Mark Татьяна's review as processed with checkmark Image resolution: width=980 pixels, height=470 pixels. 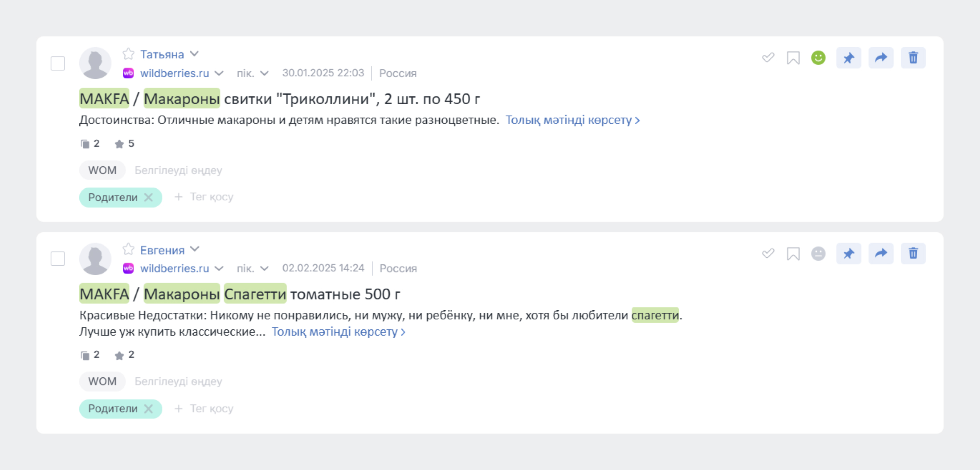768,57
